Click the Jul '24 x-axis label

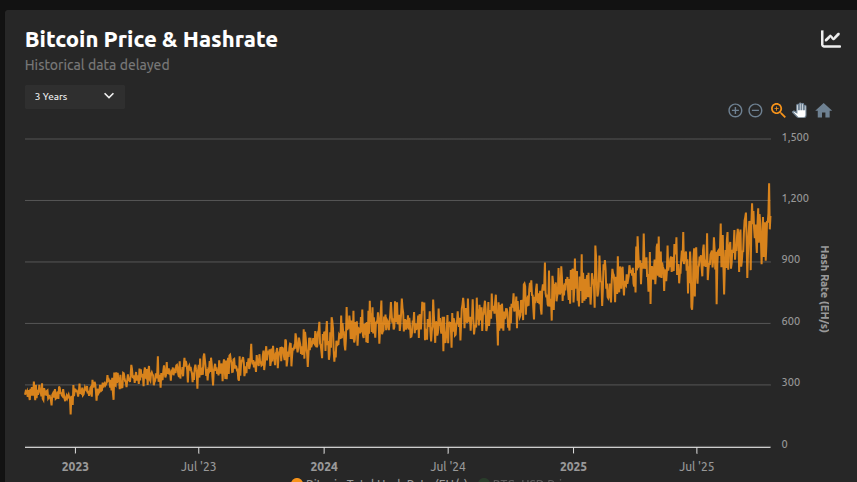pyautogui.click(x=448, y=467)
